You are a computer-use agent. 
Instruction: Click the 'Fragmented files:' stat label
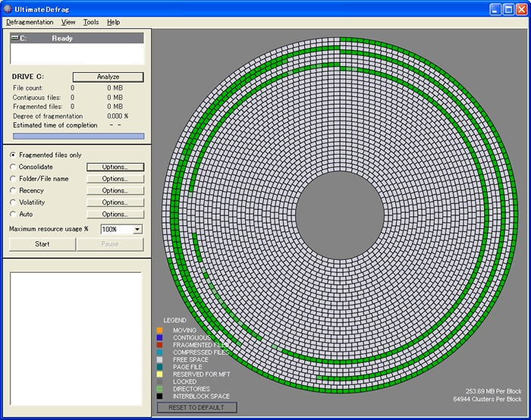[x=38, y=107]
